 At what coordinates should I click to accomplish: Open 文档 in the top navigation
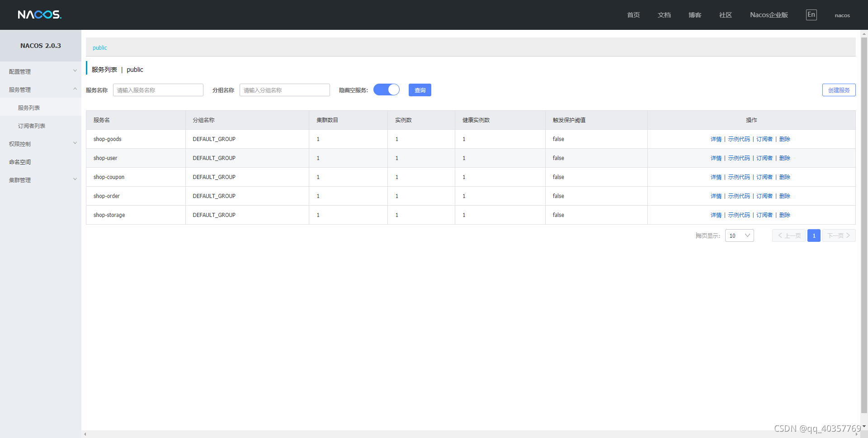click(x=664, y=15)
